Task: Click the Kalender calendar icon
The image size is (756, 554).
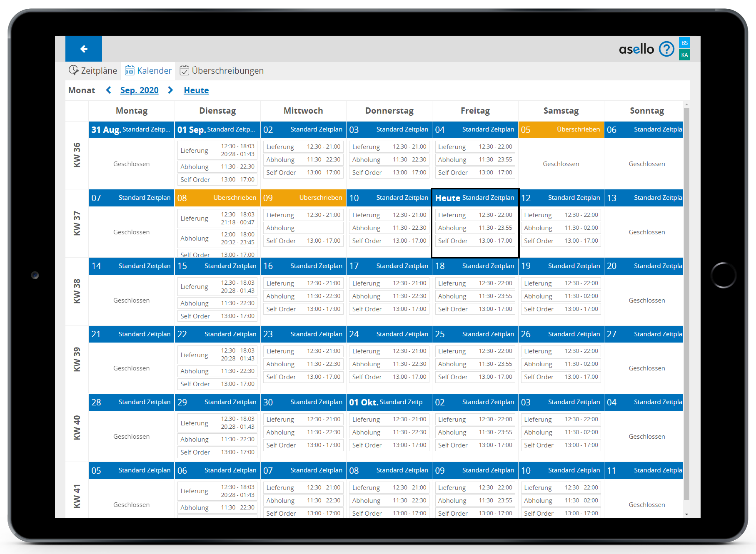Action: pyautogui.click(x=130, y=70)
